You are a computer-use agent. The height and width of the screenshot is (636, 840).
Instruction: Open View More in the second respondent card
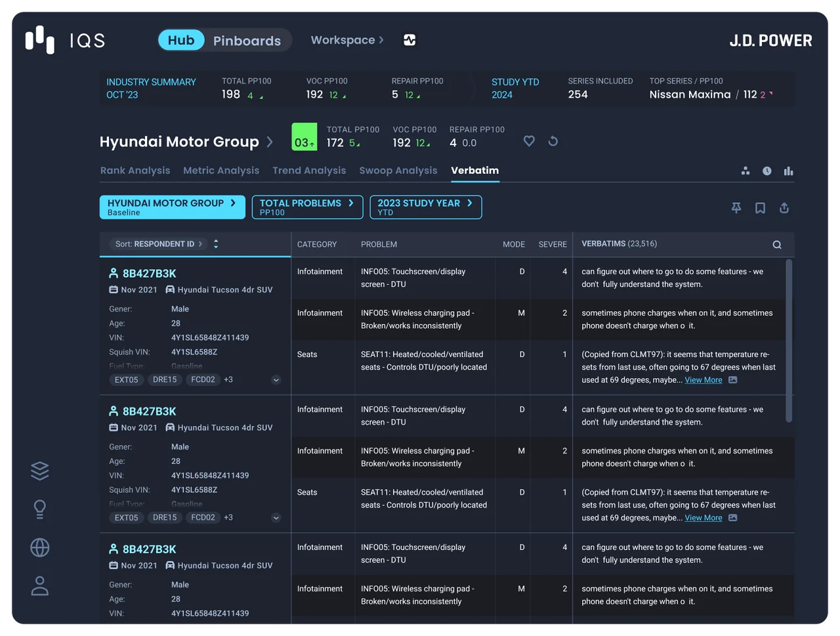(703, 518)
